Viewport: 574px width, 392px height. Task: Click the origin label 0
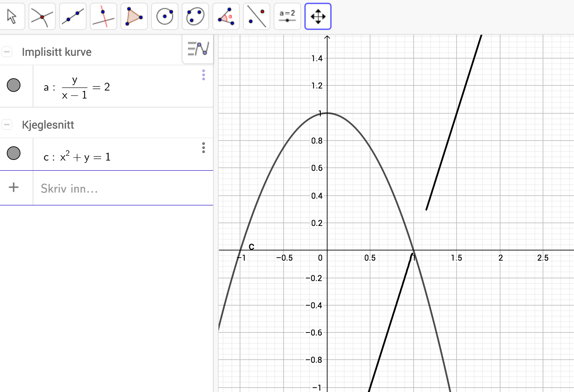coord(320,258)
